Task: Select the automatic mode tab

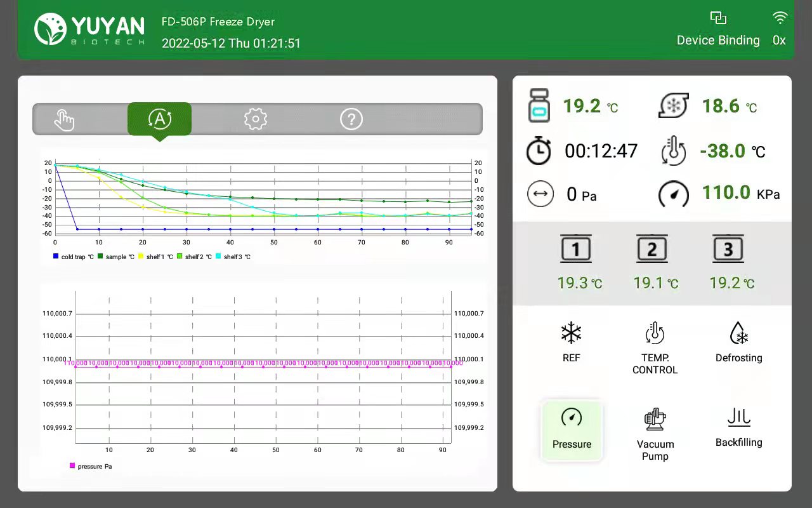Action: tap(159, 119)
